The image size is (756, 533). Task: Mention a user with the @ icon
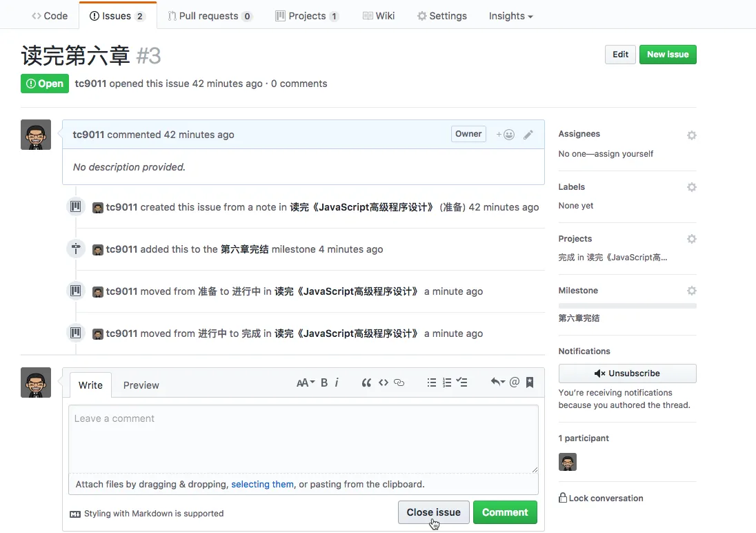[x=514, y=382]
